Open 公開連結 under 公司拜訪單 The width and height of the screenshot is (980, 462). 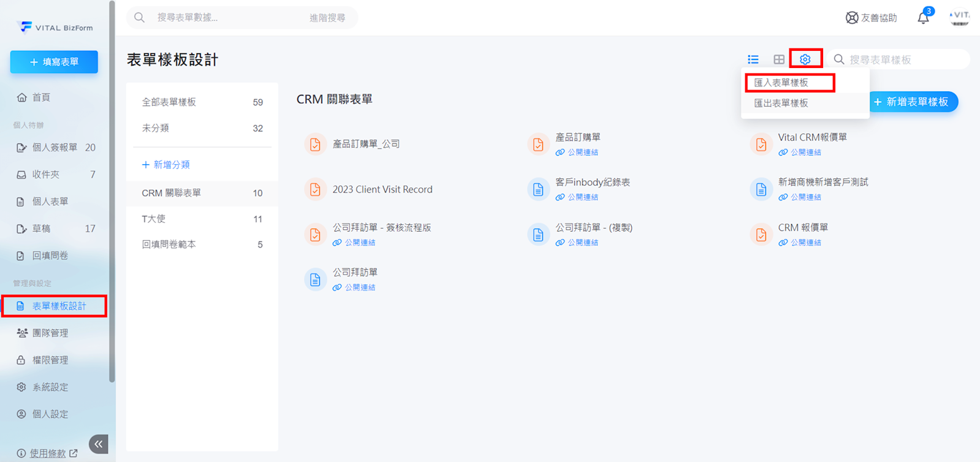(x=359, y=287)
